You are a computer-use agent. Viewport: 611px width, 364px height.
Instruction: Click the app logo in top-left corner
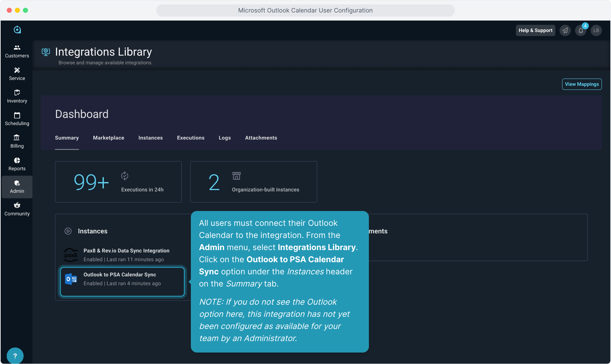tap(17, 30)
